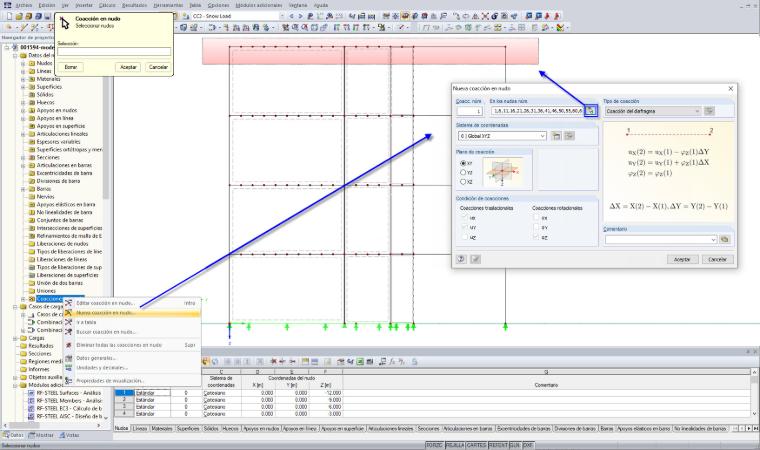
Task: Click the Selección input field in the popup
Action: click(114, 51)
